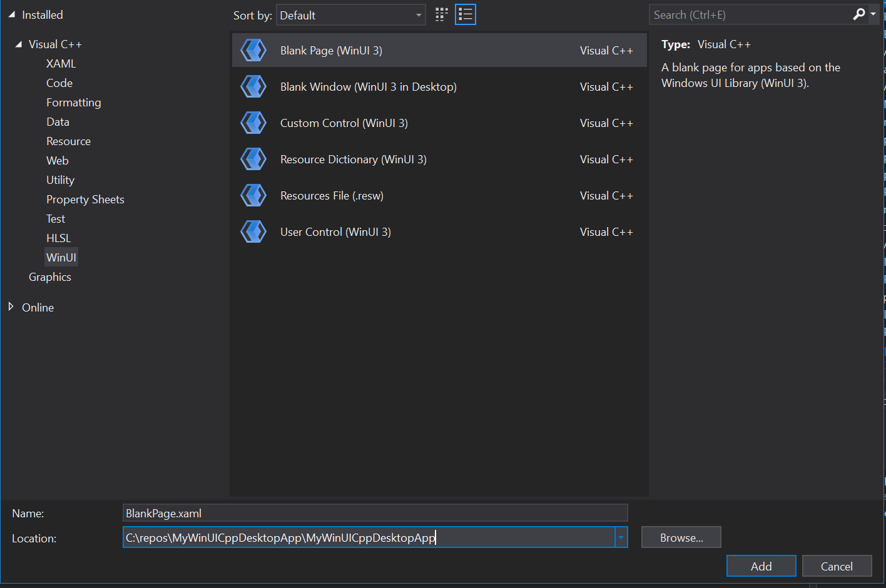This screenshot has width=886, height=588.
Task: Collapse the Installed section
Action: [x=11, y=14]
